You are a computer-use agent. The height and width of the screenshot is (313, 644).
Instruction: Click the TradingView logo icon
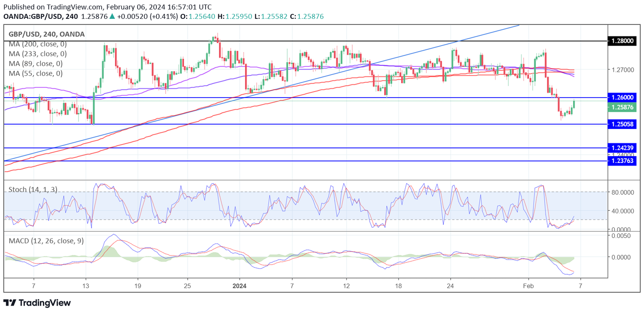pyautogui.click(x=10, y=303)
